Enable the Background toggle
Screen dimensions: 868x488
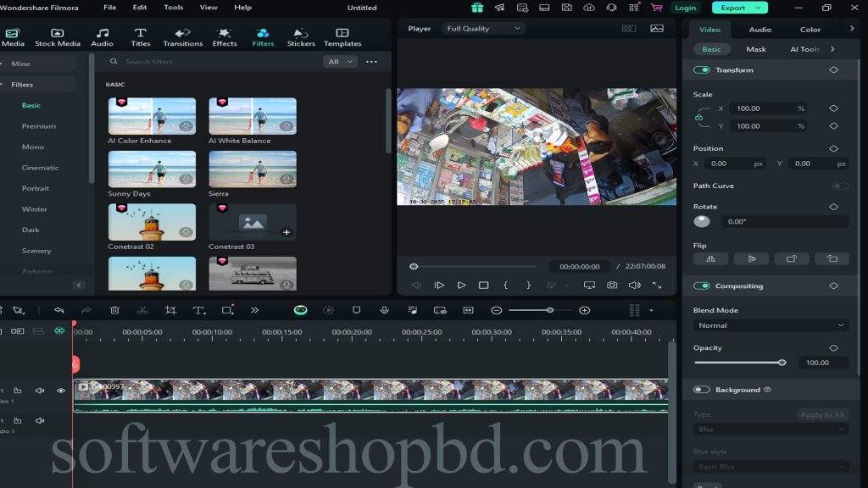coord(702,390)
